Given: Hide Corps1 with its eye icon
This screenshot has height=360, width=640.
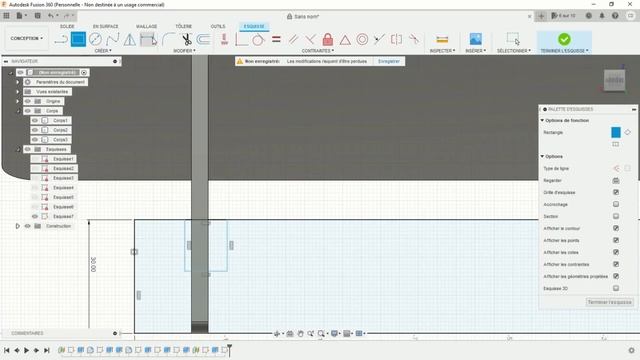Looking at the screenshot, I should (x=35, y=120).
